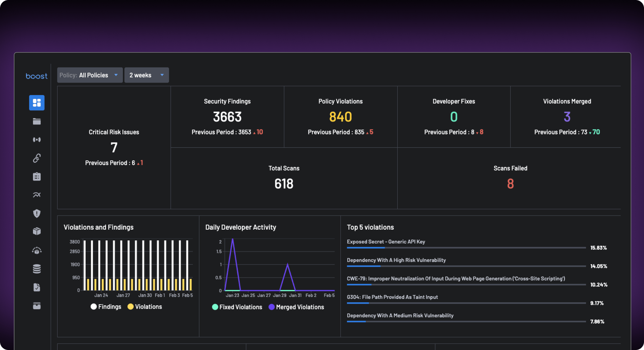Open the Policy: All Policies dropdown
This screenshot has height=350, width=644.
pos(90,75)
